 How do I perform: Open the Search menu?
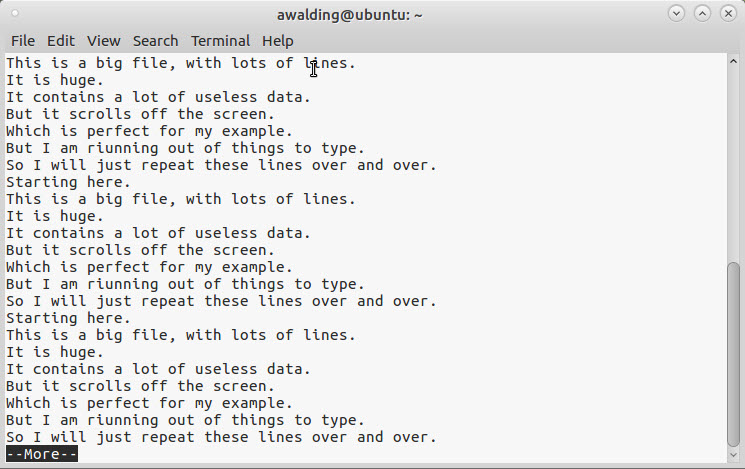point(155,41)
